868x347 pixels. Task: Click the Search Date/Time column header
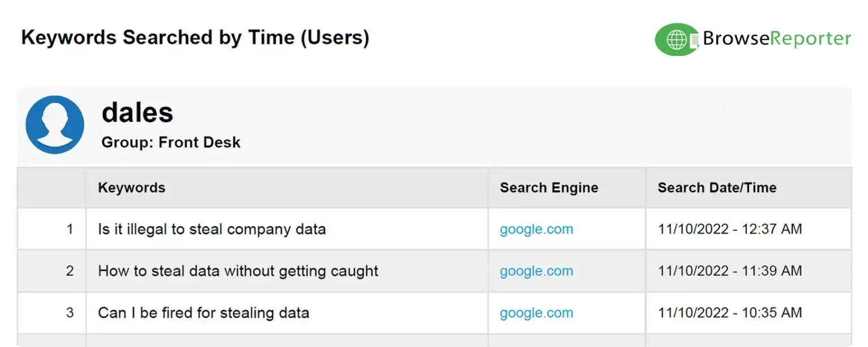click(717, 188)
